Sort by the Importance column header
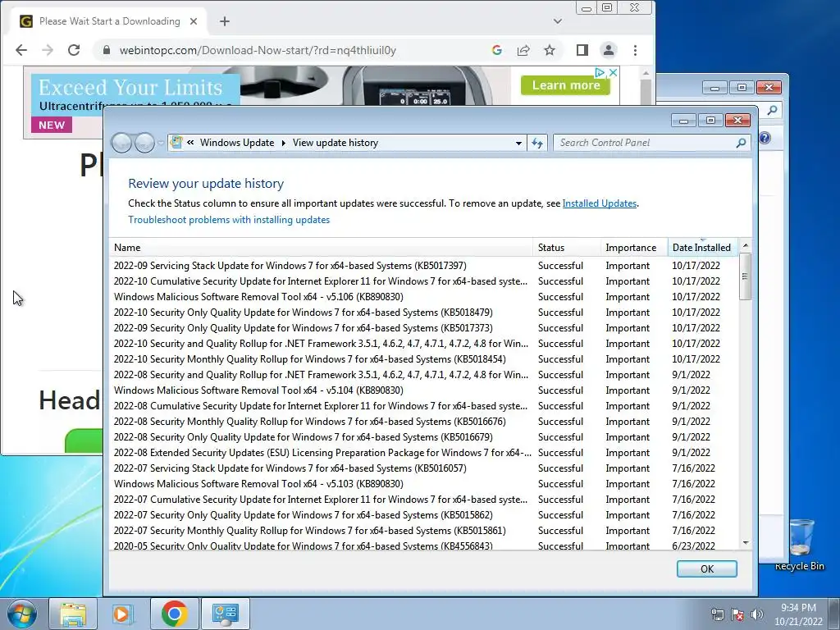 (x=634, y=248)
